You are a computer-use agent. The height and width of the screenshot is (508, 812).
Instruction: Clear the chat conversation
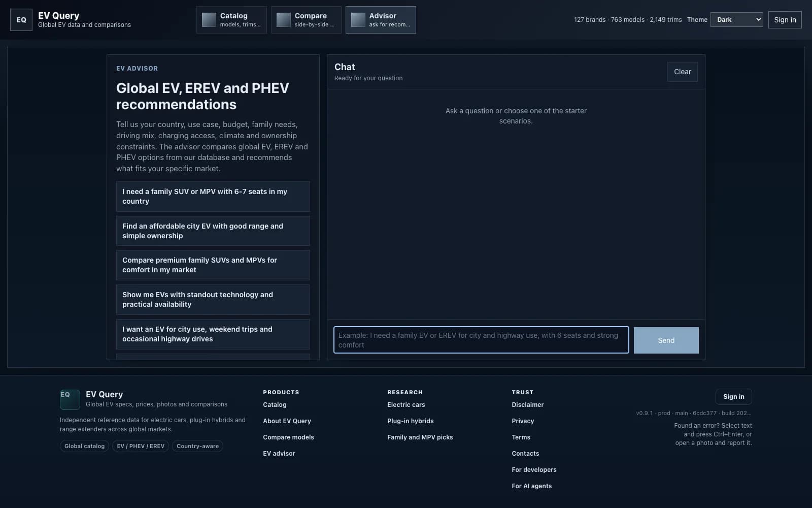pyautogui.click(x=683, y=72)
